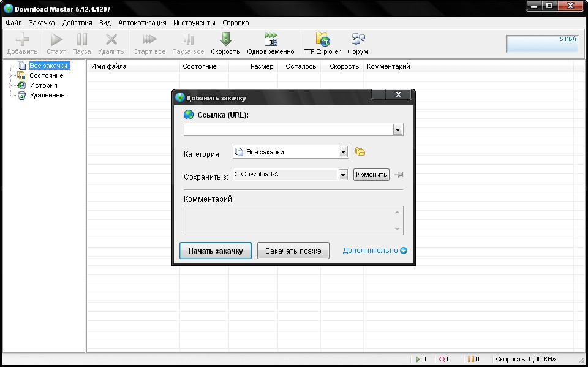Sort by Осталось column header
Screen dimensions: 588x367
pos(300,66)
